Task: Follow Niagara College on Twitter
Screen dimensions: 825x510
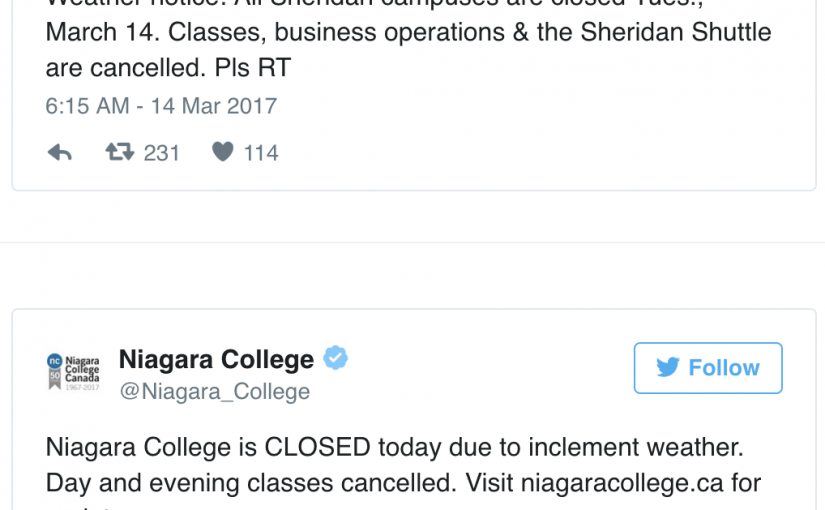Action: click(x=708, y=368)
